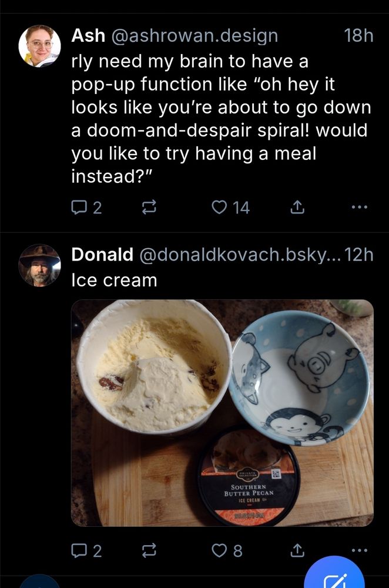389x588 pixels.
Task: Open Ash's profile picture
Action: (x=40, y=46)
